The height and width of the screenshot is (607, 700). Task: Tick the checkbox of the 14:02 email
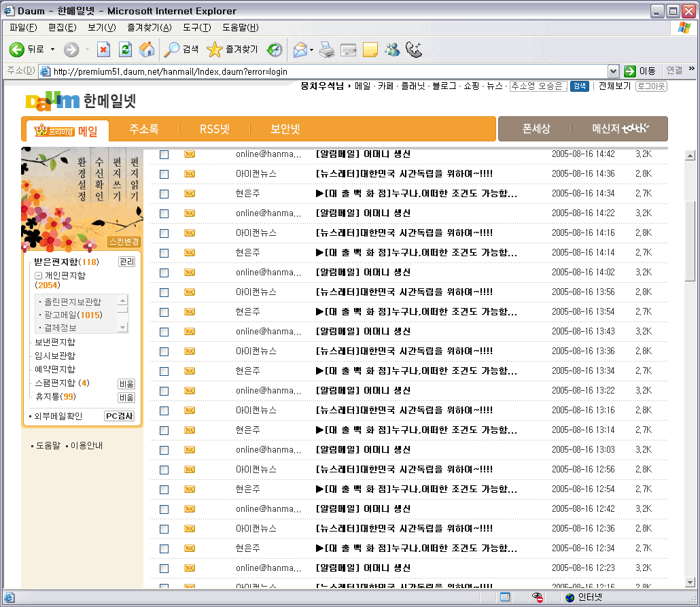click(x=164, y=273)
